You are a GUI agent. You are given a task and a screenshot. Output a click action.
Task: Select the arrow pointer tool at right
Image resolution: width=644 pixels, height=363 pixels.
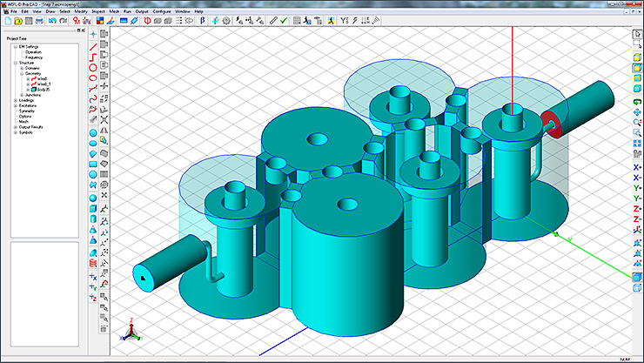tap(636, 33)
